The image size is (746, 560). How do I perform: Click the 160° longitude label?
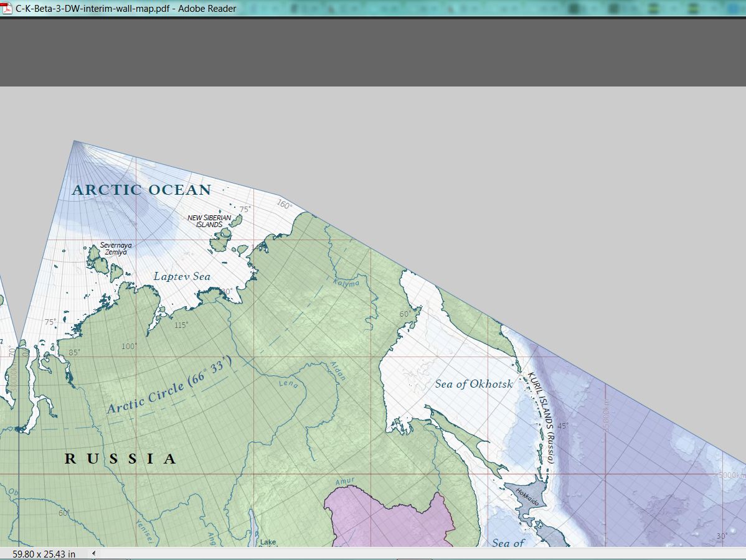(x=285, y=205)
